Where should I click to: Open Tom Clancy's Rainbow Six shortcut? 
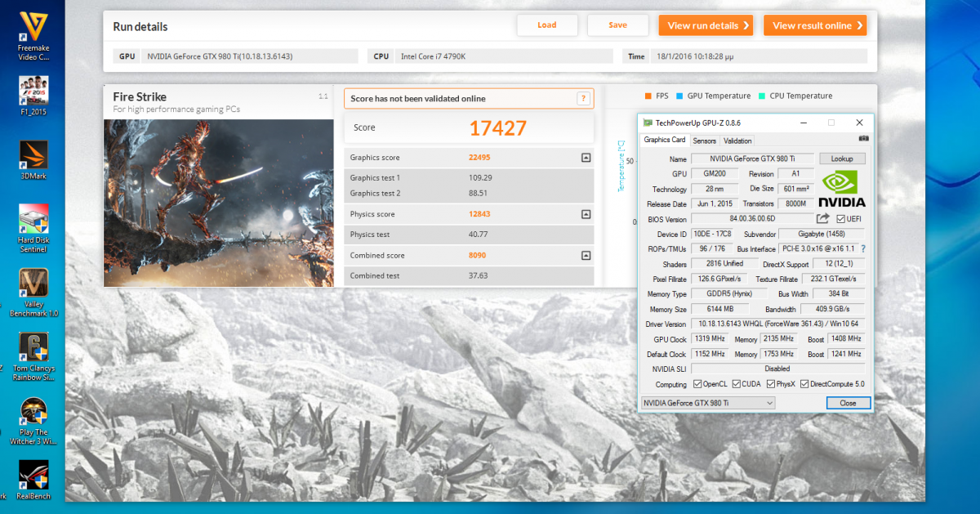tap(33, 357)
